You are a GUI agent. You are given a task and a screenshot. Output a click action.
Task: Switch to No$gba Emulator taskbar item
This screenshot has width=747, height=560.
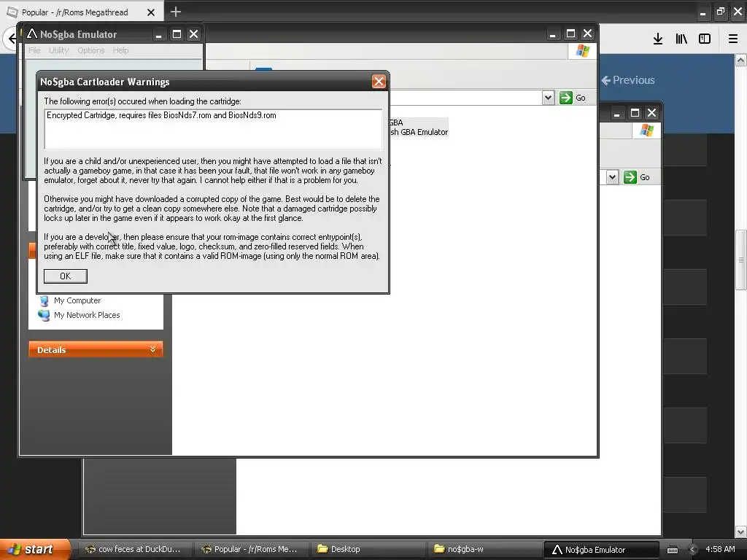pos(601,550)
